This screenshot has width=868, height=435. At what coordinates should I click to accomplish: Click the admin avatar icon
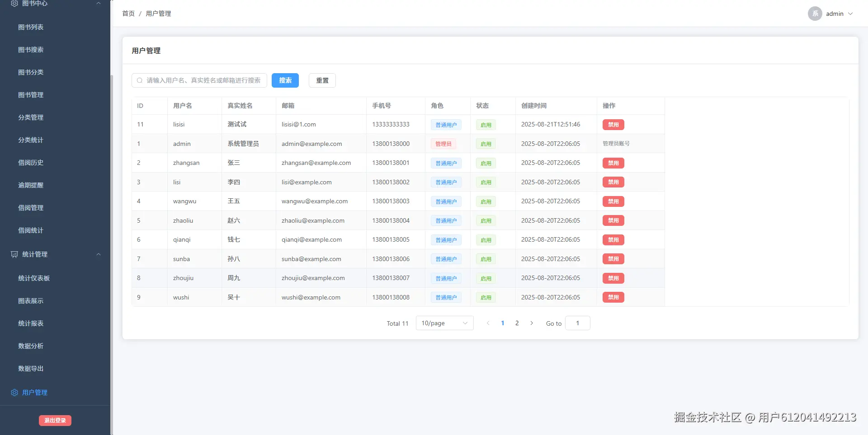815,14
